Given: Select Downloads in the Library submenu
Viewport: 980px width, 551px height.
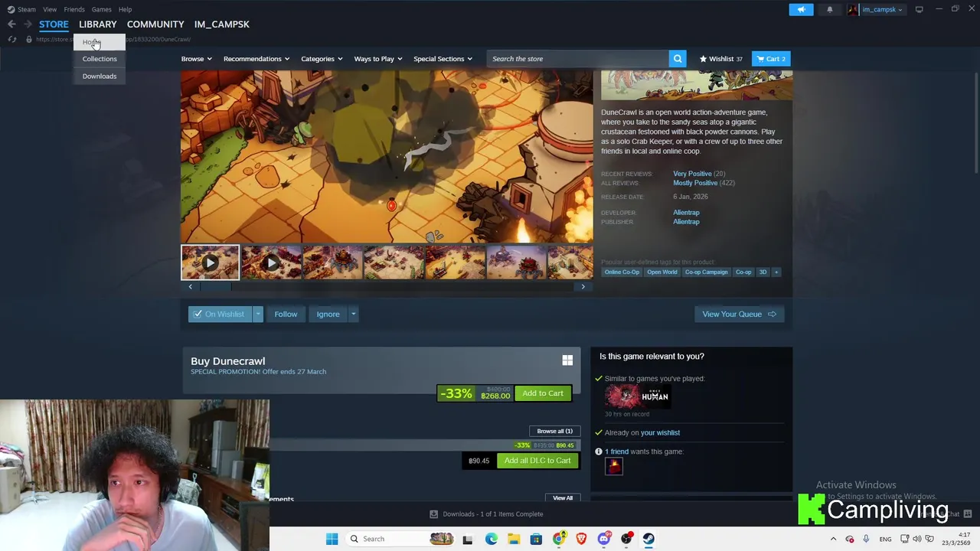Looking at the screenshot, I should pos(100,76).
